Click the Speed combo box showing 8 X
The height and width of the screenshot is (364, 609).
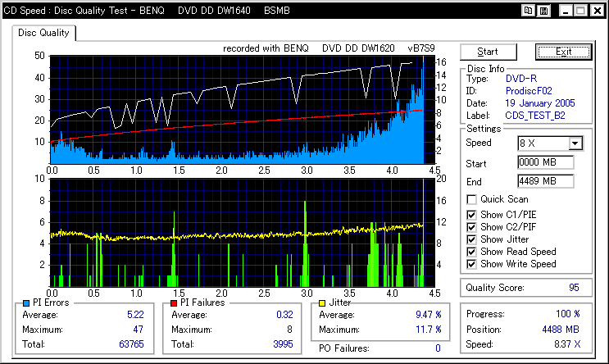point(550,143)
